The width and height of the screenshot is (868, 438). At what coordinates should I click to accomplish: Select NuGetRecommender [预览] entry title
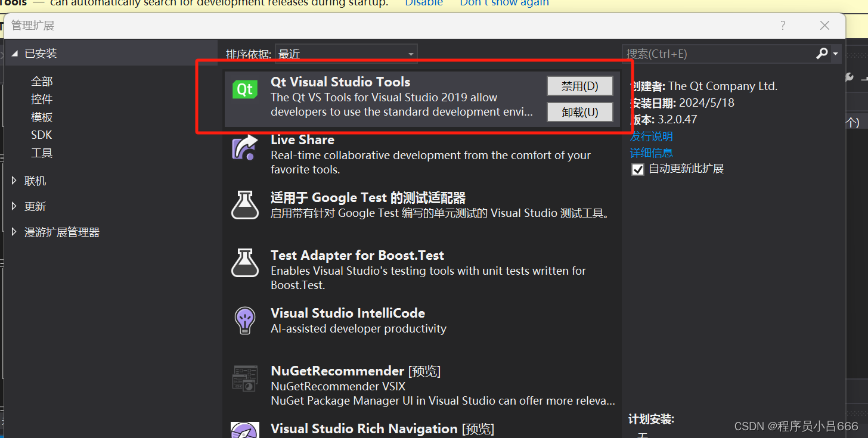355,371
